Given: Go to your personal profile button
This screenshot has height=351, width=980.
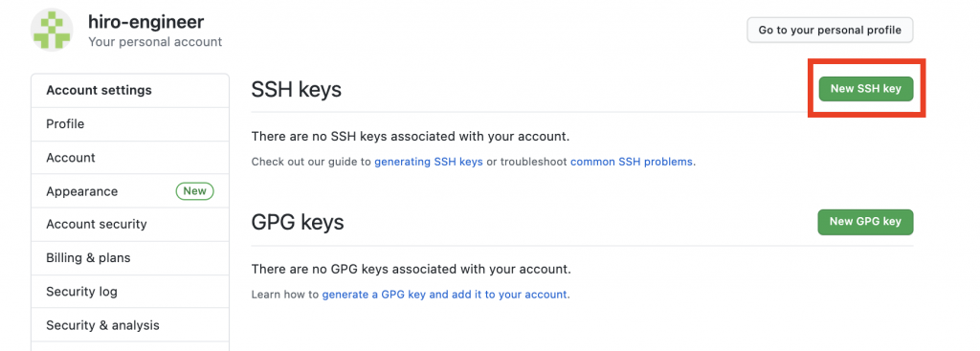Looking at the screenshot, I should (x=830, y=30).
